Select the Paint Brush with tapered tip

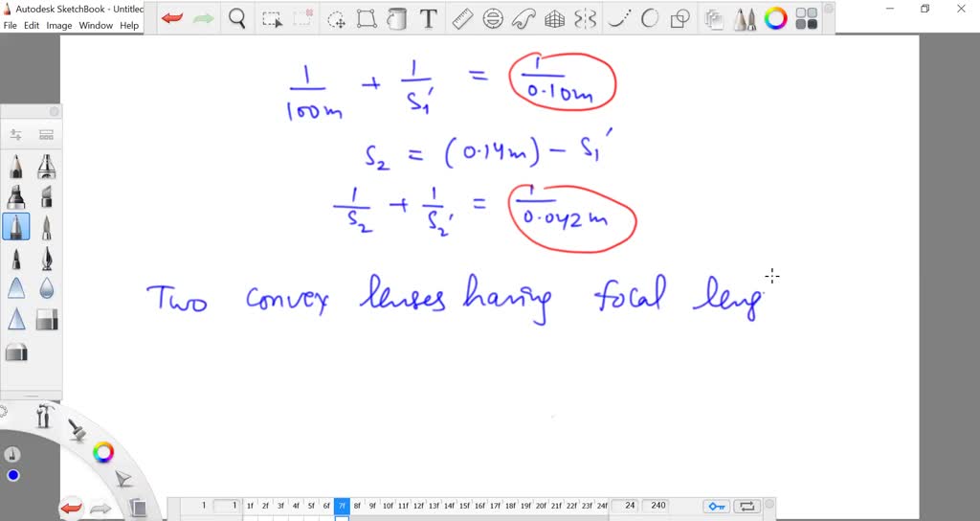pyautogui.click(x=46, y=227)
